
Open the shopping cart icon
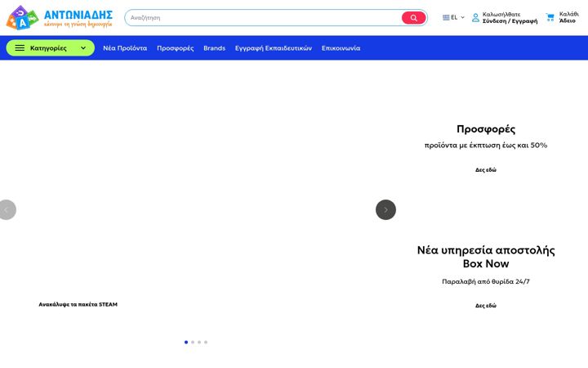coord(550,18)
